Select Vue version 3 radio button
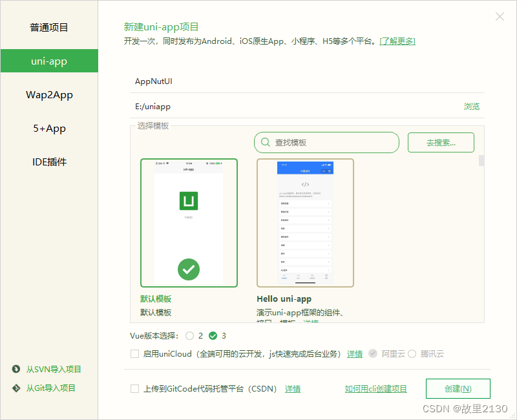 (213, 335)
